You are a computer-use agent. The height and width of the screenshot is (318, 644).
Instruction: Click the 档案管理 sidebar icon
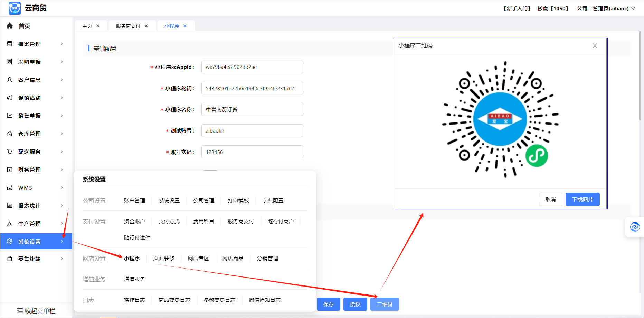(x=10, y=44)
